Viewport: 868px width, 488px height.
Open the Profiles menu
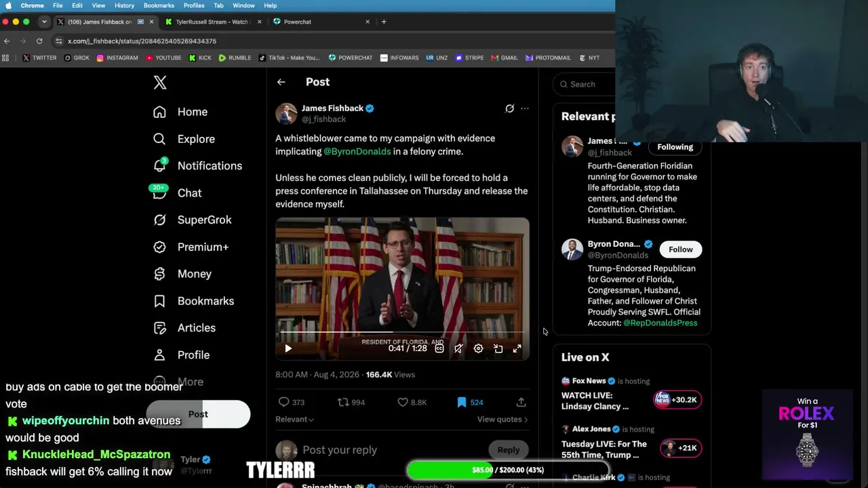tap(194, 5)
